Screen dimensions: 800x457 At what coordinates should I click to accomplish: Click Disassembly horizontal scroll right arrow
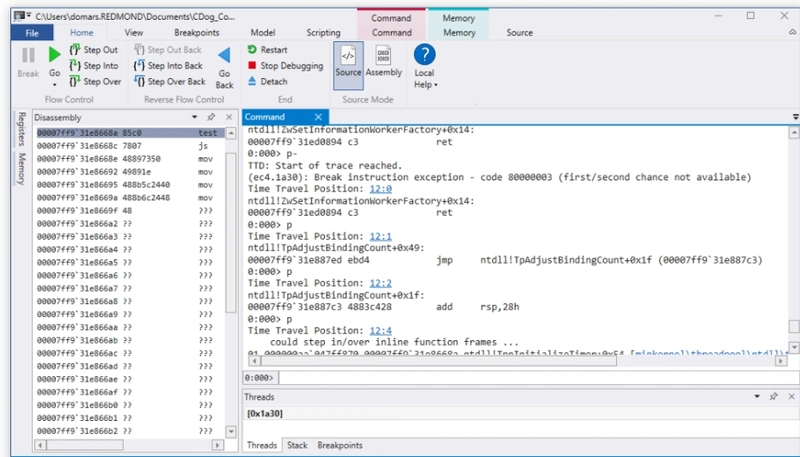(218, 445)
